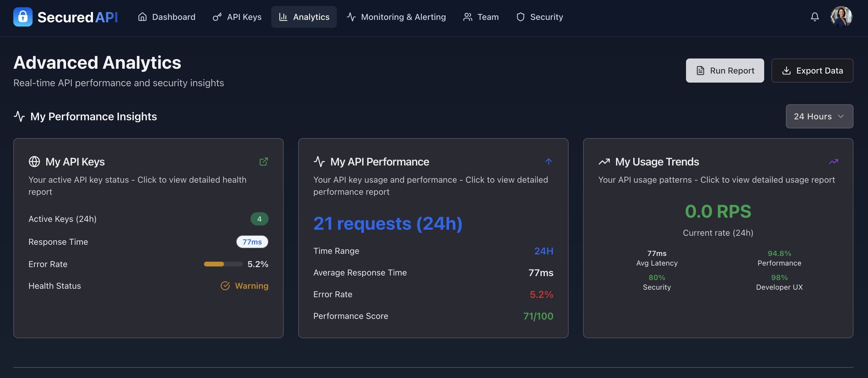Open the My API Keys external link icon
The image size is (868, 378).
coord(264,162)
